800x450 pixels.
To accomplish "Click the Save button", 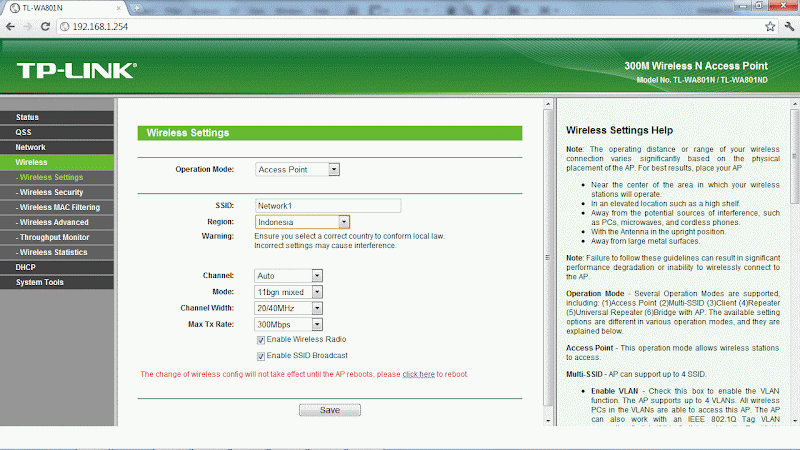I will click(330, 410).
